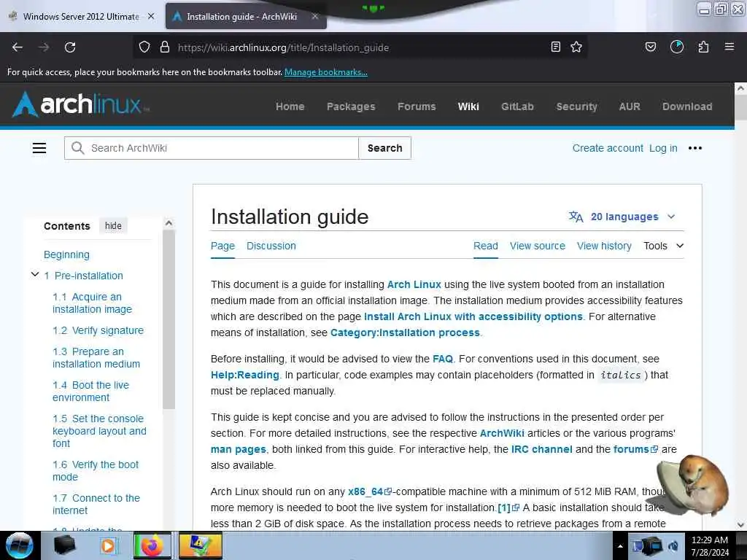Collapse the Pre-installation section chevron
The image size is (747, 560).
coord(35,274)
